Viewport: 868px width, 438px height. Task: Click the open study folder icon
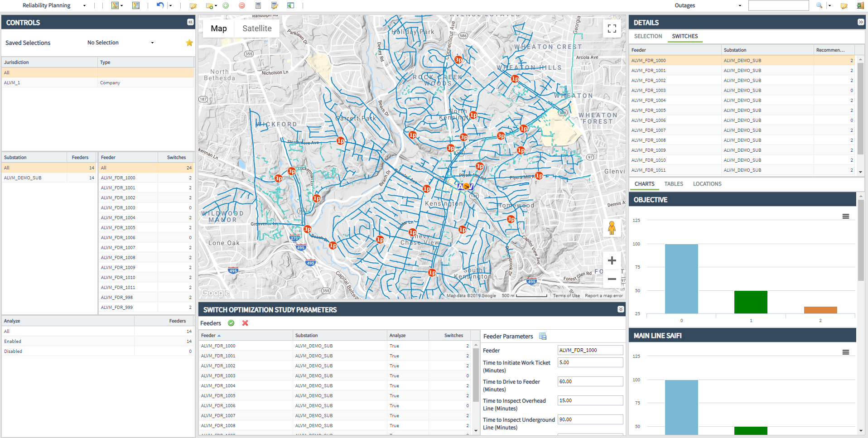[193, 5]
